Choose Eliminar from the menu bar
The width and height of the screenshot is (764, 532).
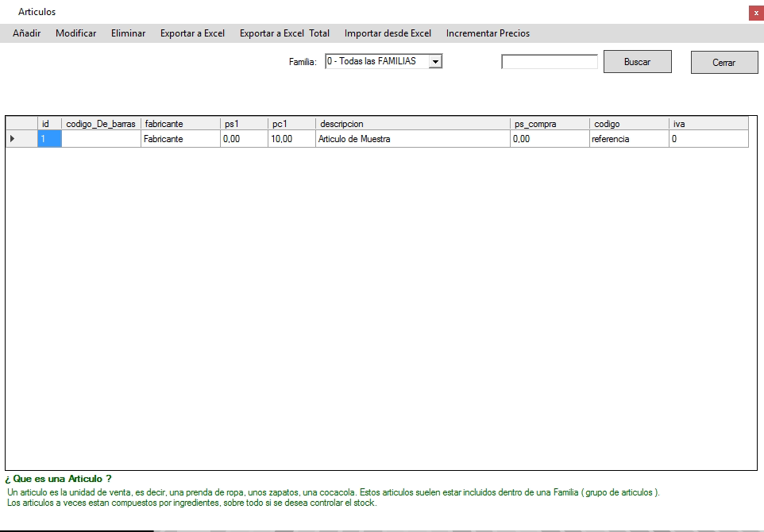[x=128, y=33]
